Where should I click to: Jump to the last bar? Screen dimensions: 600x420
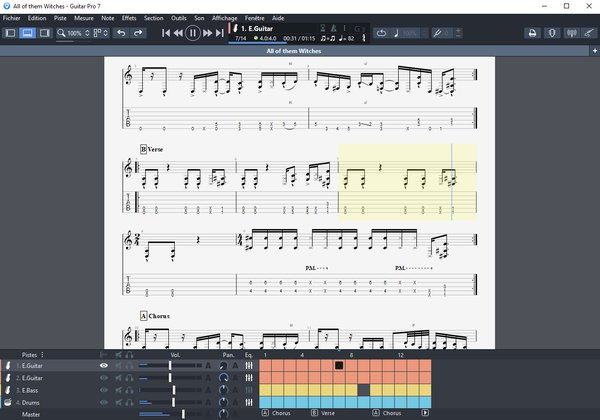pos(219,33)
